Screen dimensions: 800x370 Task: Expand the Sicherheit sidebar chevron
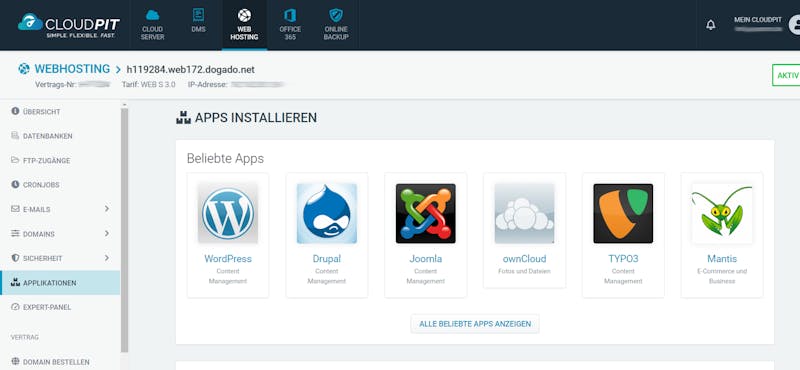tap(107, 258)
